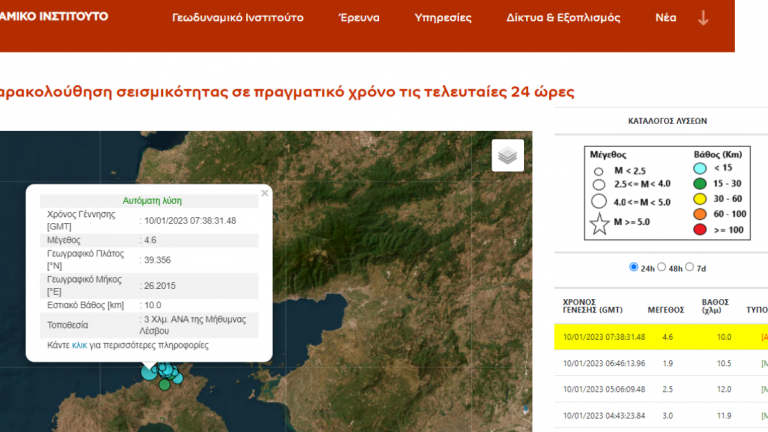768x432 pixels.
Task: Click the yellow circle for depth 30 - 60
Action: pos(700,199)
